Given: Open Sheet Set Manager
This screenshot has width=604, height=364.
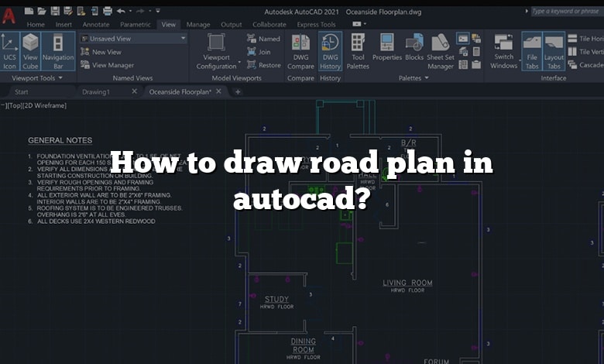Looking at the screenshot, I should click(x=441, y=51).
